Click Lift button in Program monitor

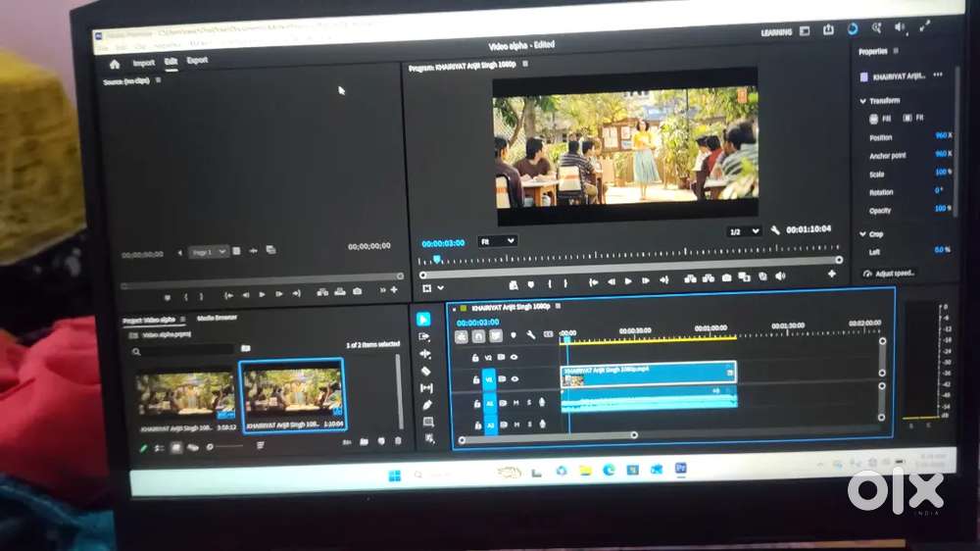(690, 278)
